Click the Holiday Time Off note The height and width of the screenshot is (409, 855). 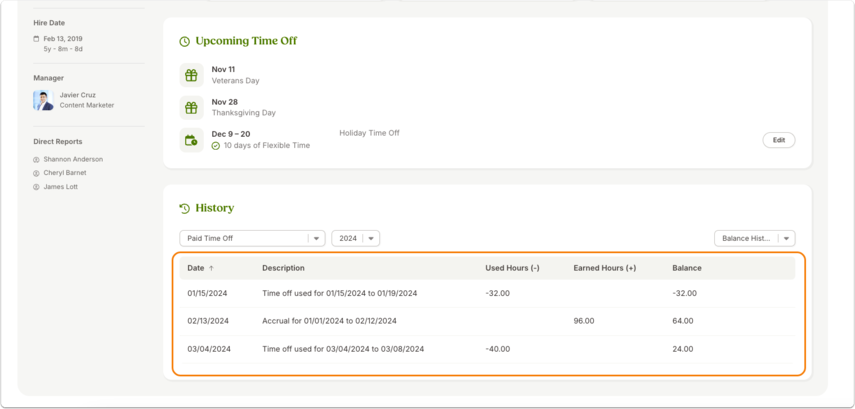click(370, 133)
